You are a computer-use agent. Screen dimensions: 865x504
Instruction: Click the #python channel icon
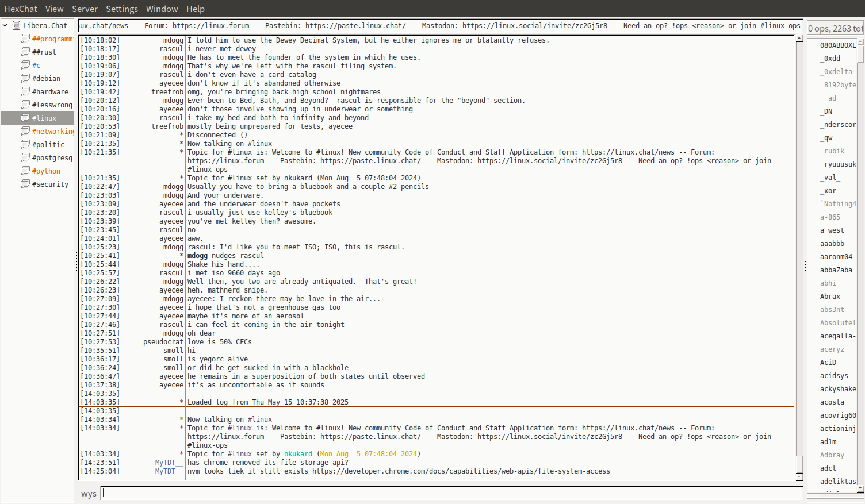25,171
